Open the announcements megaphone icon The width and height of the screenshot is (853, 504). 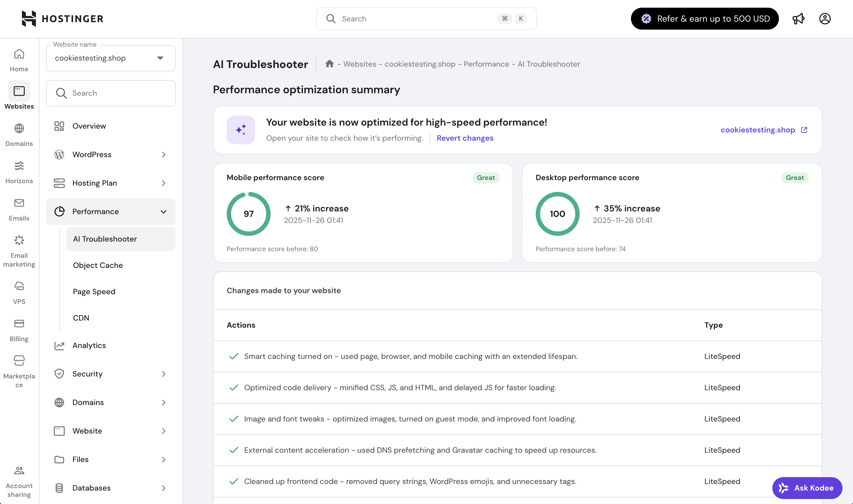pos(798,19)
